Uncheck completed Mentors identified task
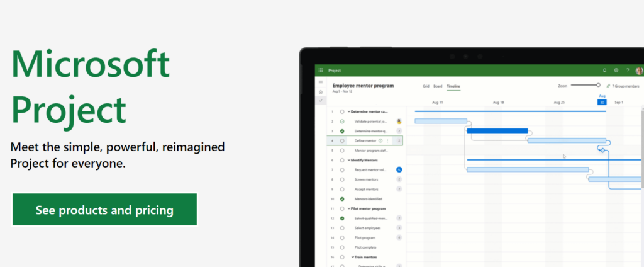 [342, 199]
